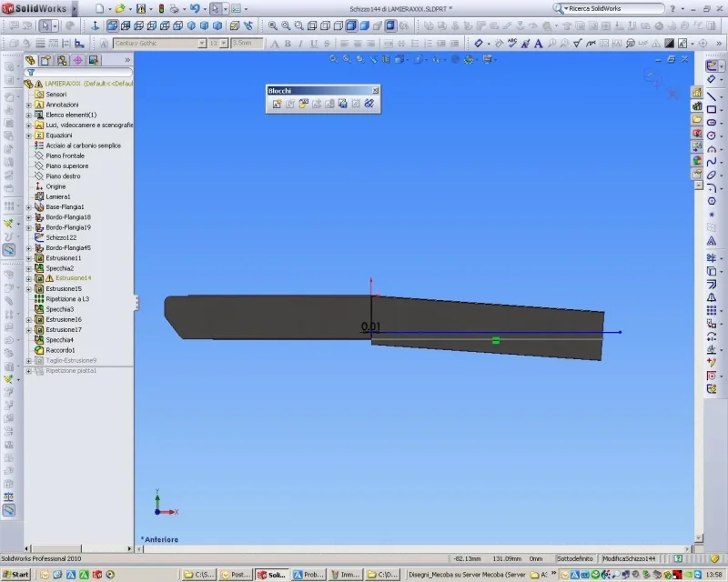Click the Note (letter A) annotation icon
This screenshot has height=582, width=728.
(x=539, y=43)
